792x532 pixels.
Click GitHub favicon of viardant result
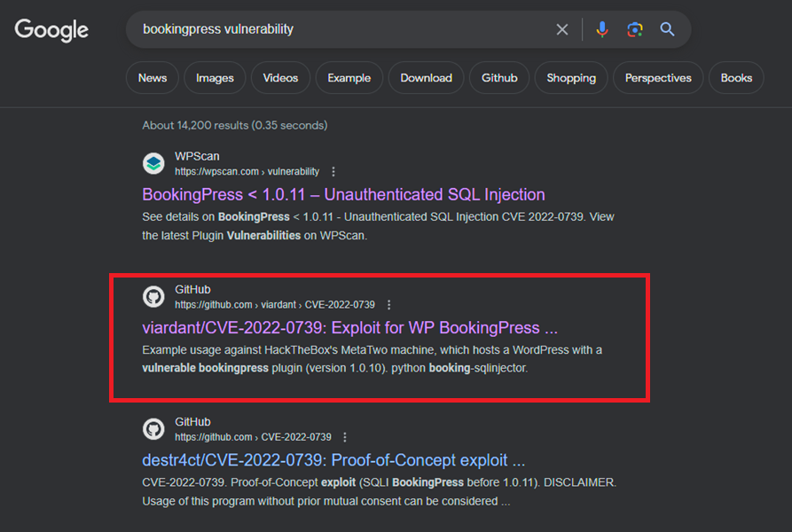point(153,296)
